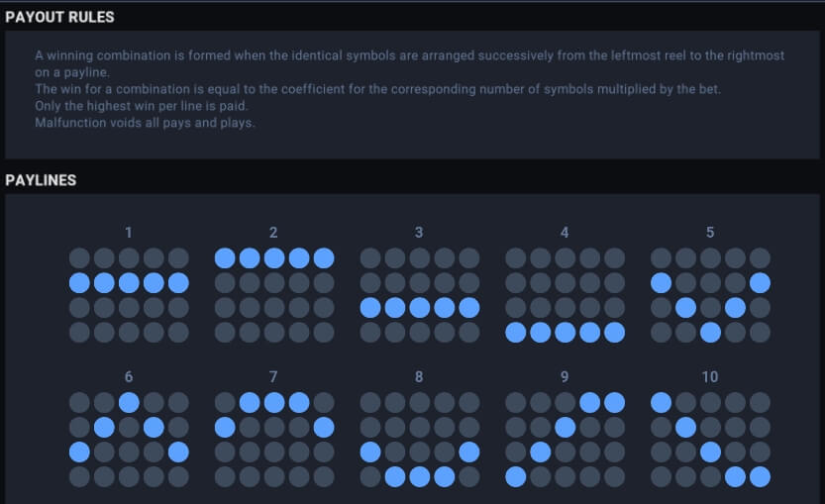Select the payline 3 pattern diagram
825x504 pixels.
coord(419,295)
